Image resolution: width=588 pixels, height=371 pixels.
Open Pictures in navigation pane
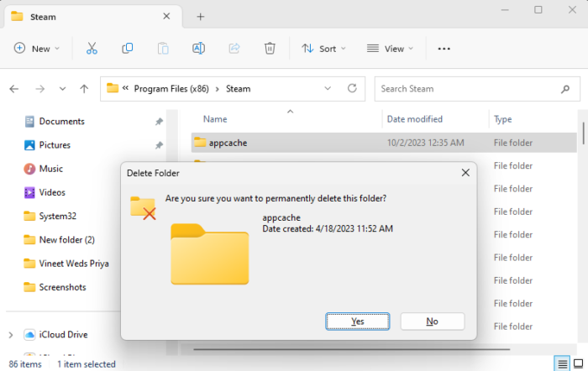(55, 145)
